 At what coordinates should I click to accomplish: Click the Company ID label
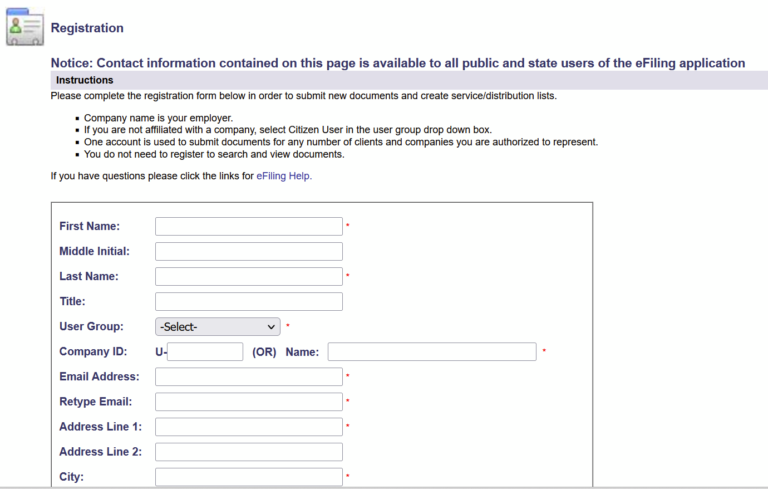coord(93,352)
